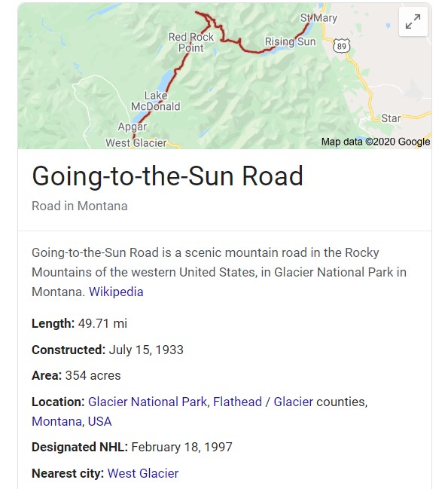Follow the Flathead county link
The width and height of the screenshot is (448, 489).
click(x=237, y=402)
